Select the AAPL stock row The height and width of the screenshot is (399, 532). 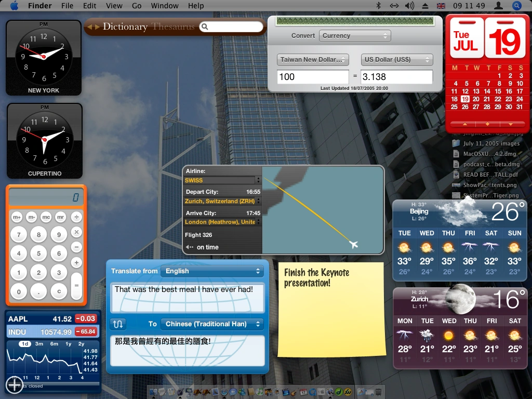(x=53, y=318)
